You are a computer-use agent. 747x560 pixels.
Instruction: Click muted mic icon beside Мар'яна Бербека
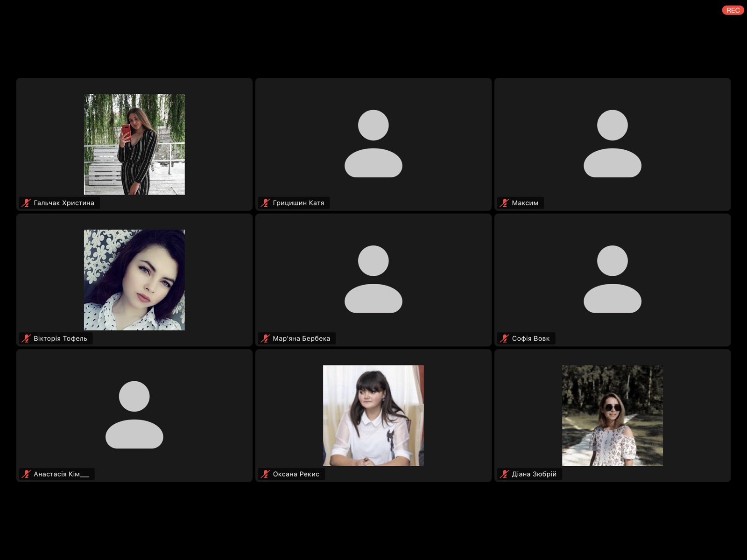coord(265,338)
